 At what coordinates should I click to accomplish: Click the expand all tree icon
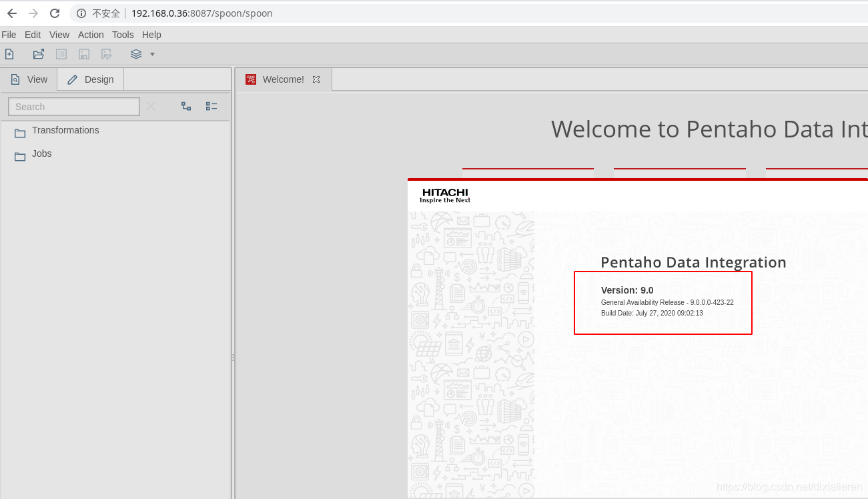click(186, 106)
